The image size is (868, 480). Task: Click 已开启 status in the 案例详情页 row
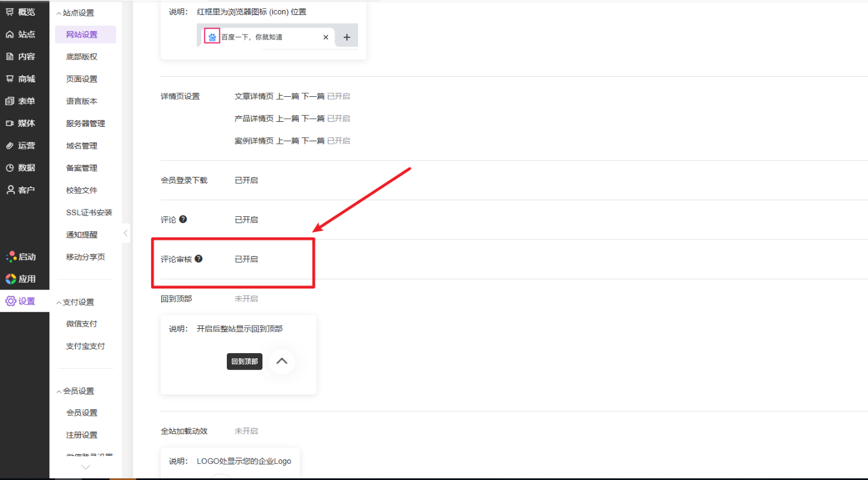[339, 141]
